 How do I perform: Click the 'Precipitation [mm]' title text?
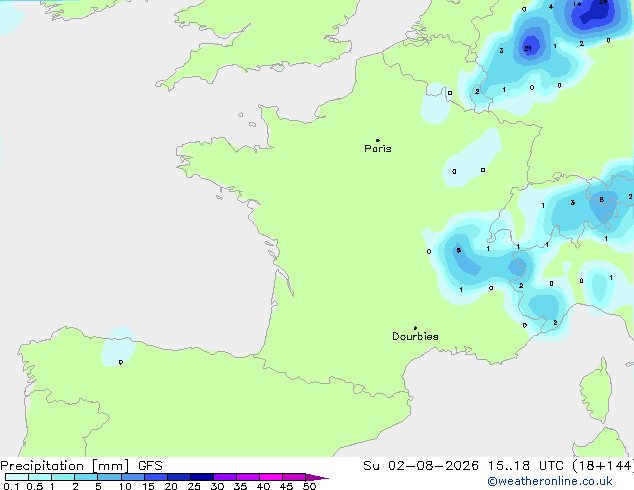(x=65, y=466)
